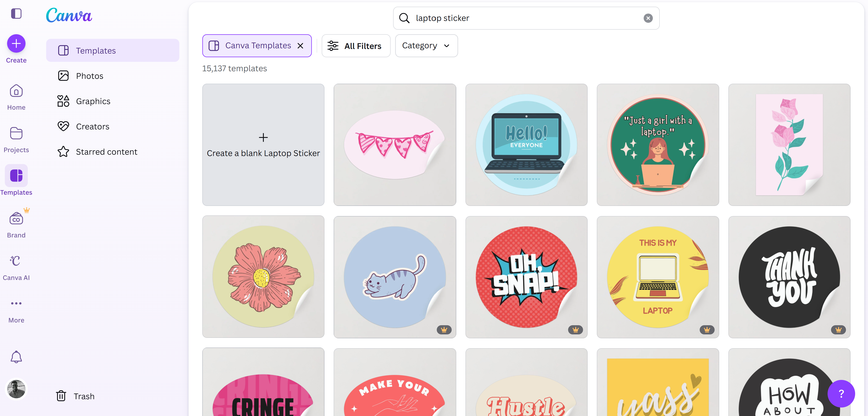Open the notifications bell
The image size is (868, 416).
click(x=16, y=357)
